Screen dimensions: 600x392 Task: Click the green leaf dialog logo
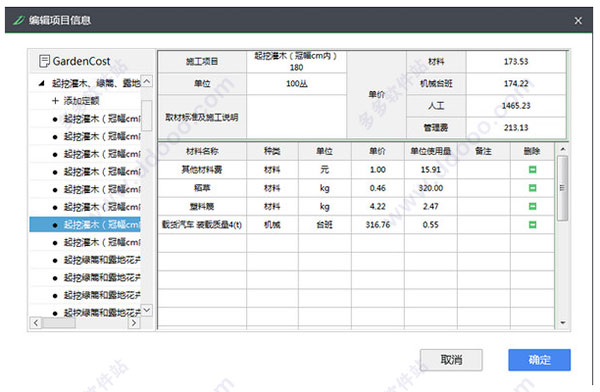(x=19, y=20)
